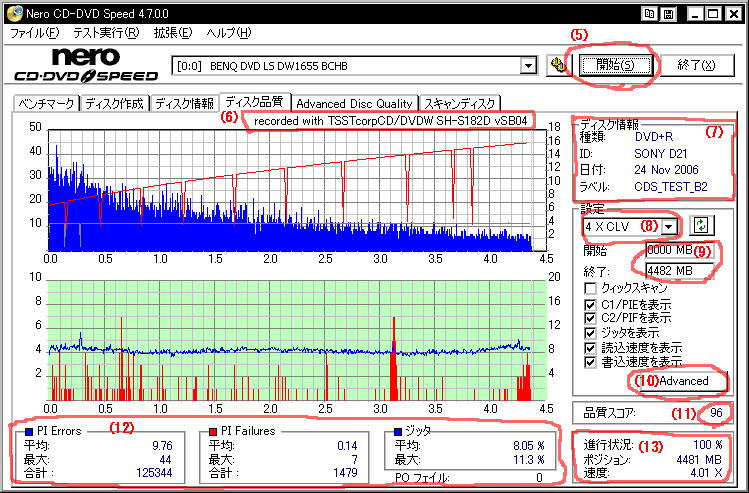749x493 pixels.
Task: Open the drive options icon beside 開始
Action: (x=558, y=65)
